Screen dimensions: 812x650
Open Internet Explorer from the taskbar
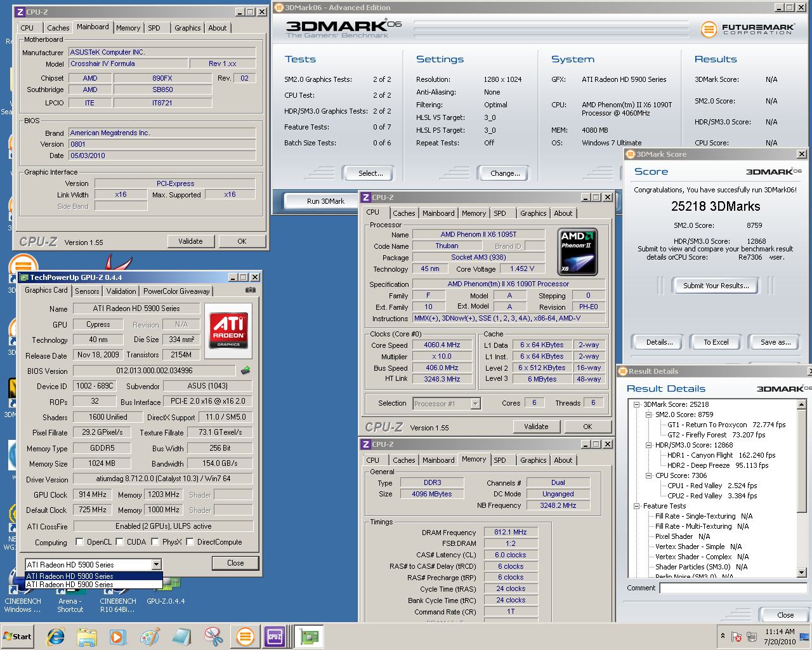56,637
